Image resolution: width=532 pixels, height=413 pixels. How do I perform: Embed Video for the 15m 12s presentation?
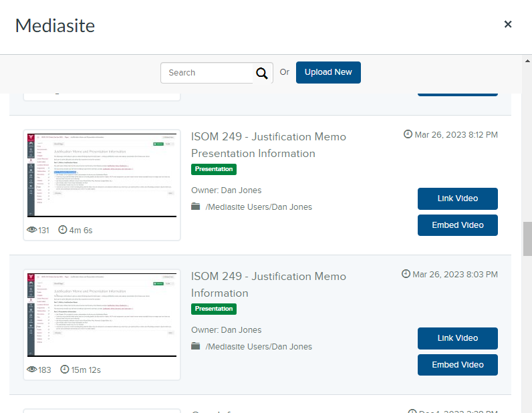point(457,365)
